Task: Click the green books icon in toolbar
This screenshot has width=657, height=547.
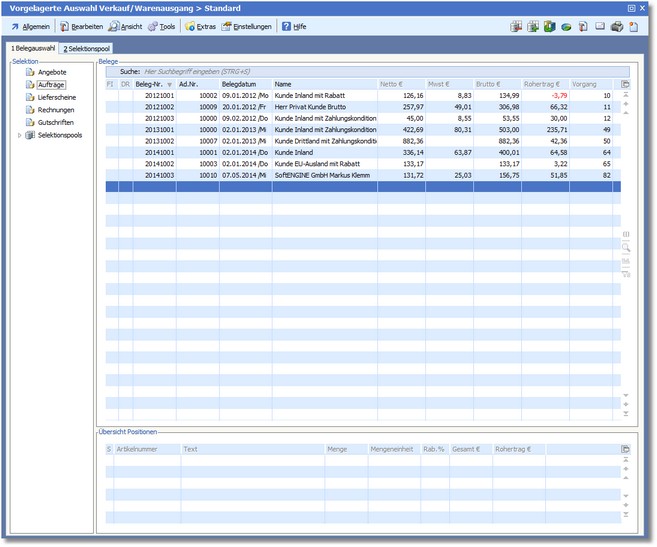Action: click(549, 26)
